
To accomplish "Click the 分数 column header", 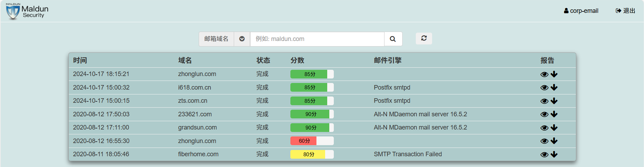I will (297, 60).
